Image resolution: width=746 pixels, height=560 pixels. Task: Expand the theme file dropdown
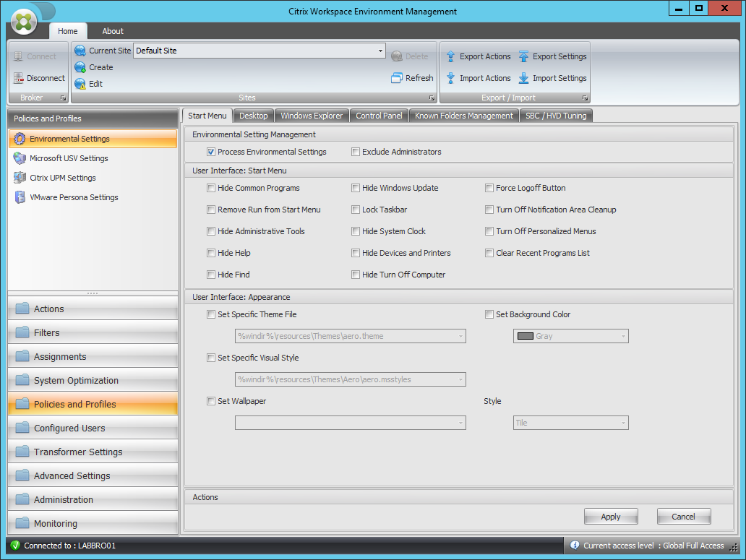pyautogui.click(x=460, y=336)
